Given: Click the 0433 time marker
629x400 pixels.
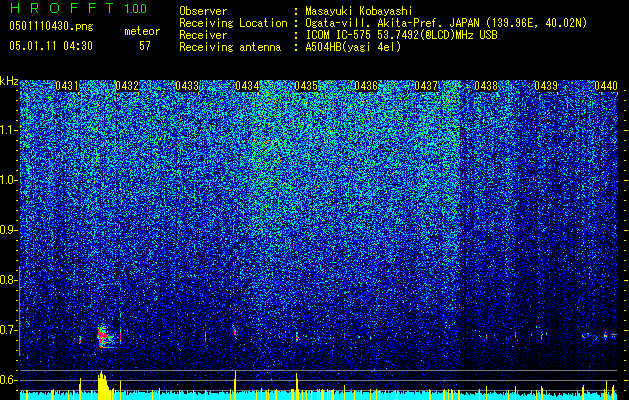Looking at the screenshot, I should pyautogui.click(x=187, y=86).
